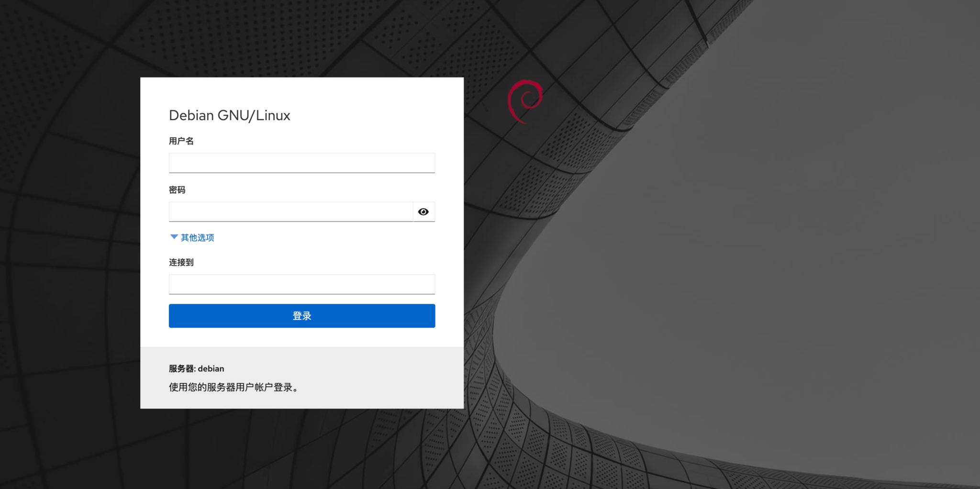Click the 服务器: debian label
Viewport: 980px width, 489px height.
[196, 368]
